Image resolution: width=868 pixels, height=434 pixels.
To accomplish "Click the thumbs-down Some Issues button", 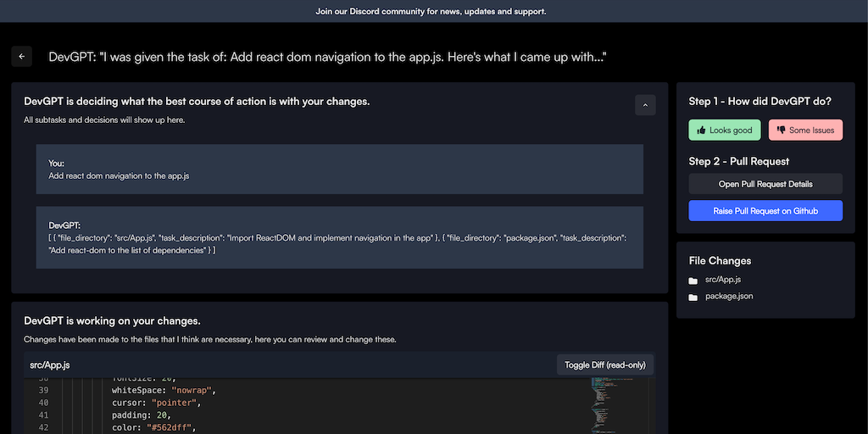I will [804, 131].
